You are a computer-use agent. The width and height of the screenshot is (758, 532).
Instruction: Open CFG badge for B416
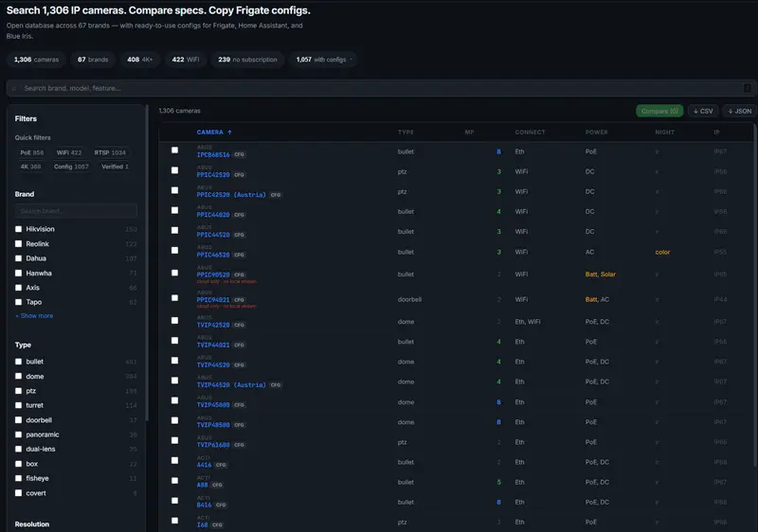[x=221, y=505]
